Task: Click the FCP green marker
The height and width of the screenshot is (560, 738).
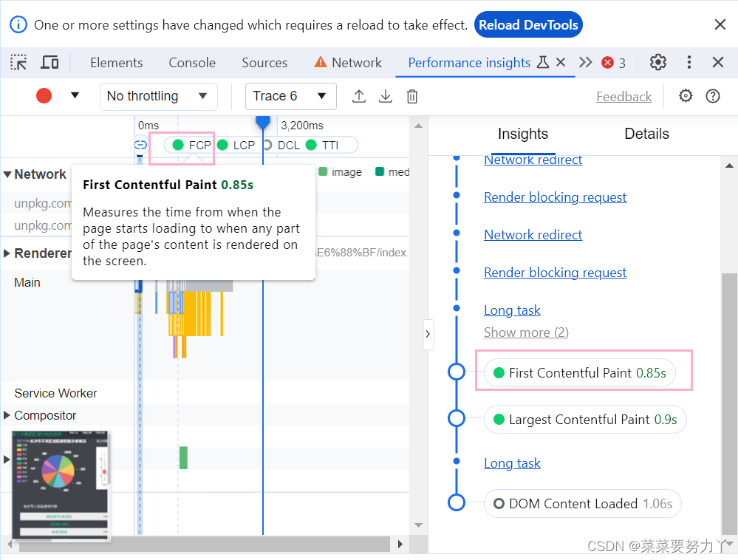Action: click(178, 145)
